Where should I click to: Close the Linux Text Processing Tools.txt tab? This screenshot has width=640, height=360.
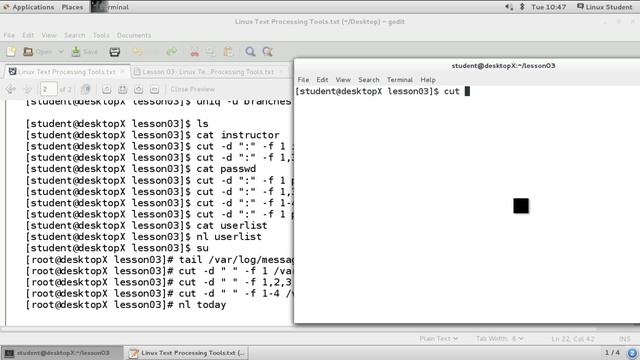[122, 72]
